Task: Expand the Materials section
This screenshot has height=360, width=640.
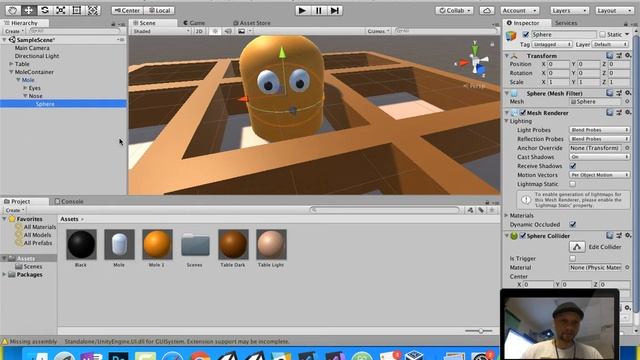Action: tap(507, 215)
